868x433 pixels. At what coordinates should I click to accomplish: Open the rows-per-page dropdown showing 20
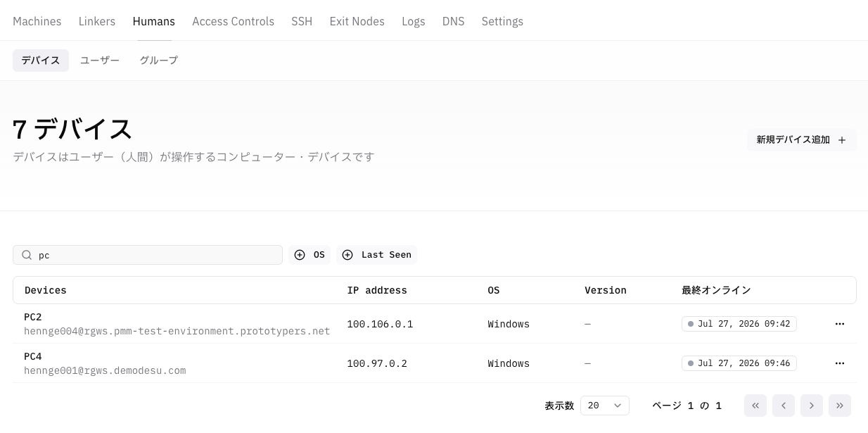[x=605, y=406]
